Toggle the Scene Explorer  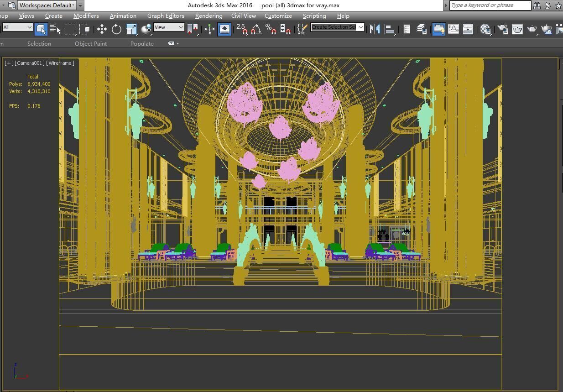(x=407, y=29)
